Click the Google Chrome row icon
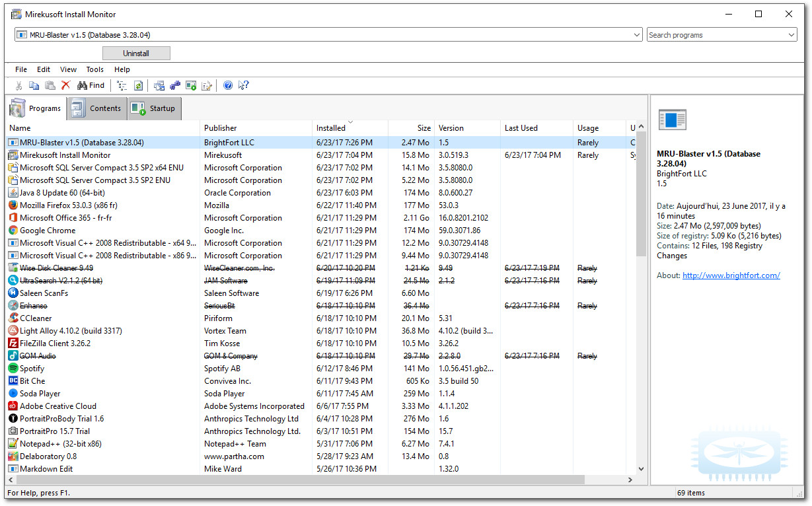The height and width of the screenshot is (506, 812). (13, 231)
